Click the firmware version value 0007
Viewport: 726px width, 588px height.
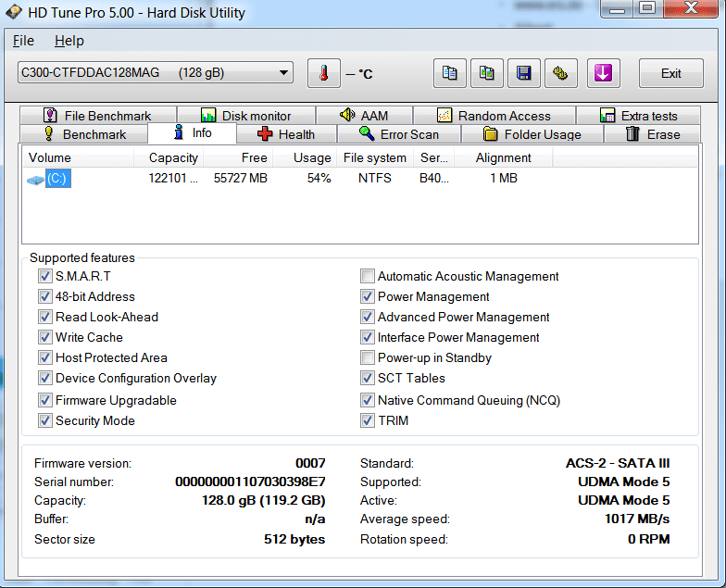point(310,463)
